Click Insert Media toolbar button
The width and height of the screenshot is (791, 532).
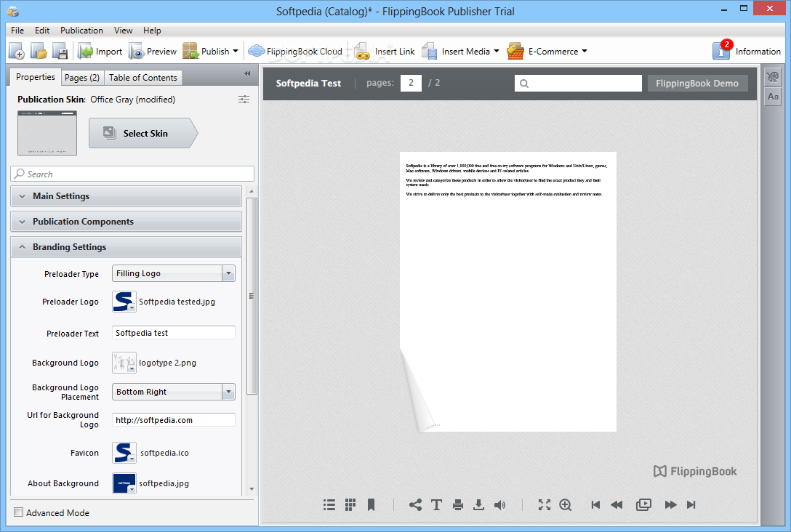[456, 51]
